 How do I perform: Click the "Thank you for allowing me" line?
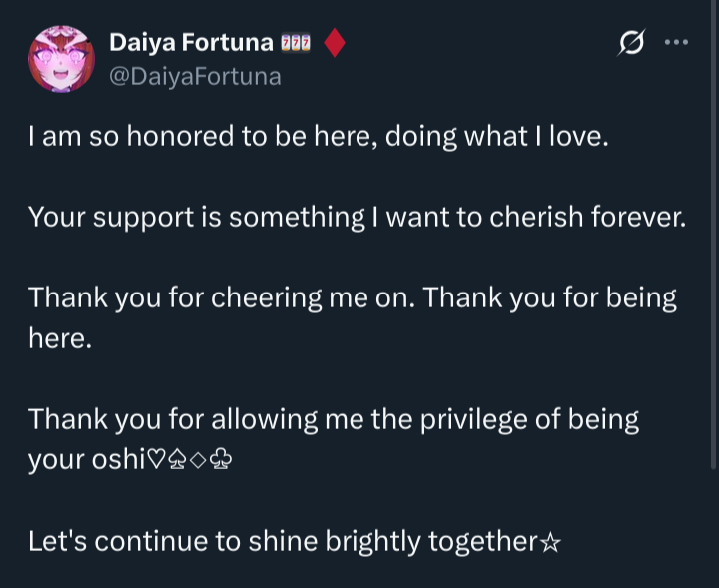coord(333,419)
